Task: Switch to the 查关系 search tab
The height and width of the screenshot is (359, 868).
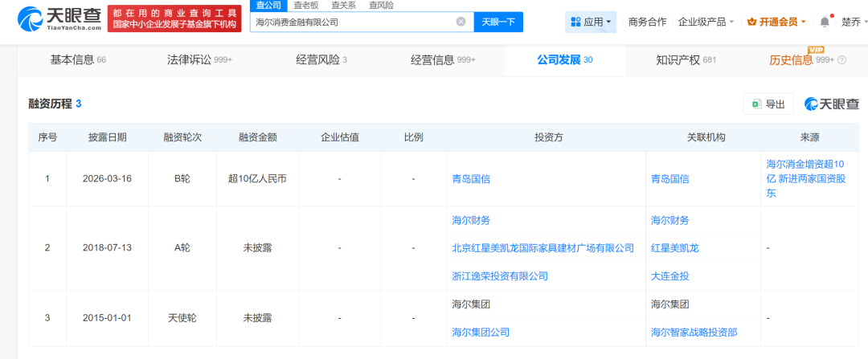Action: click(x=343, y=6)
